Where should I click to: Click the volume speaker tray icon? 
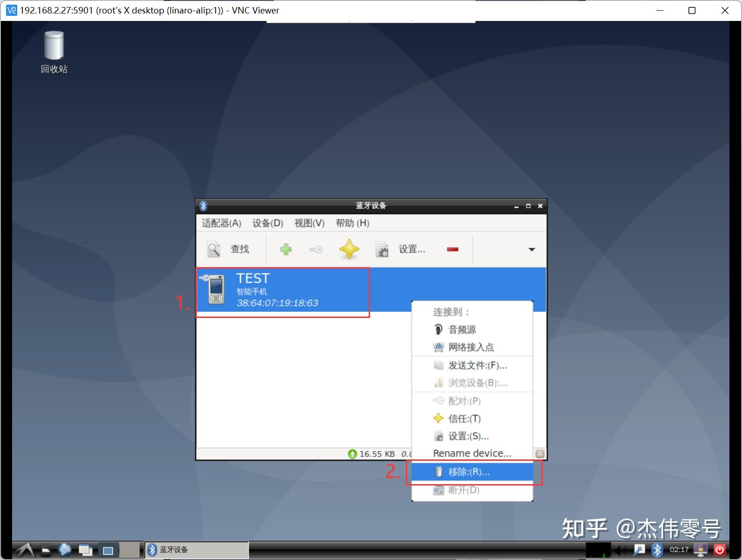click(x=621, y=550)
